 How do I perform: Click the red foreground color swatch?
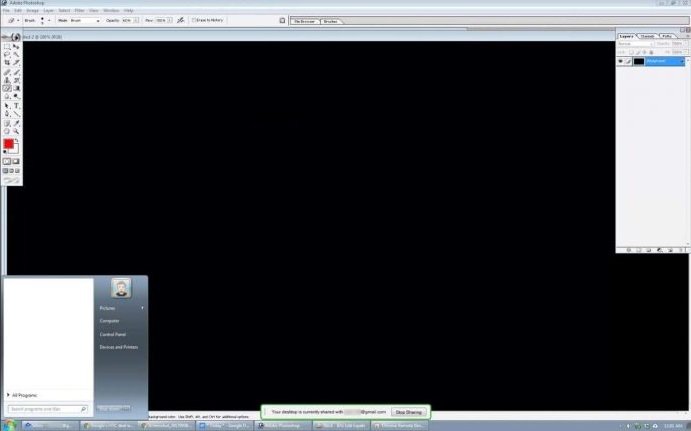9,145
